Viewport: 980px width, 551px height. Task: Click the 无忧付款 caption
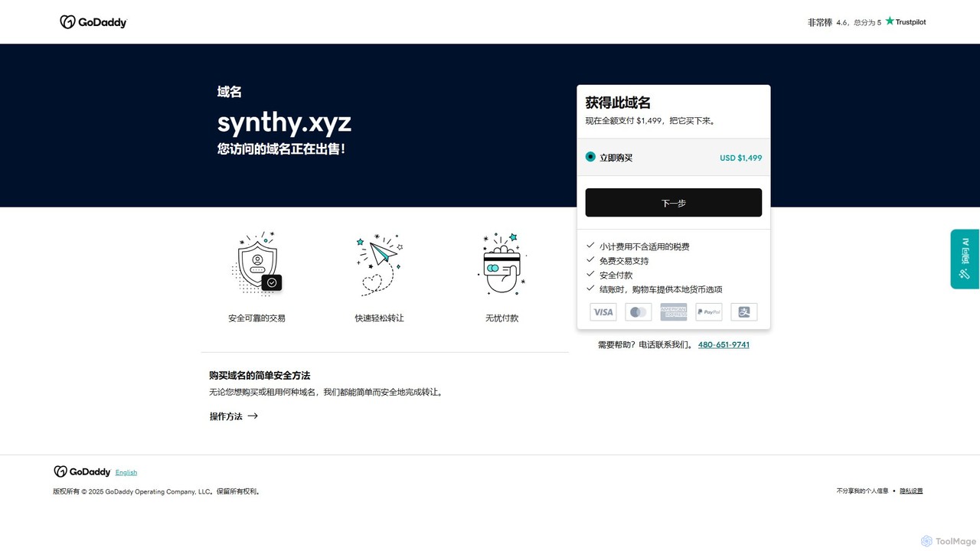click(502, 318)
